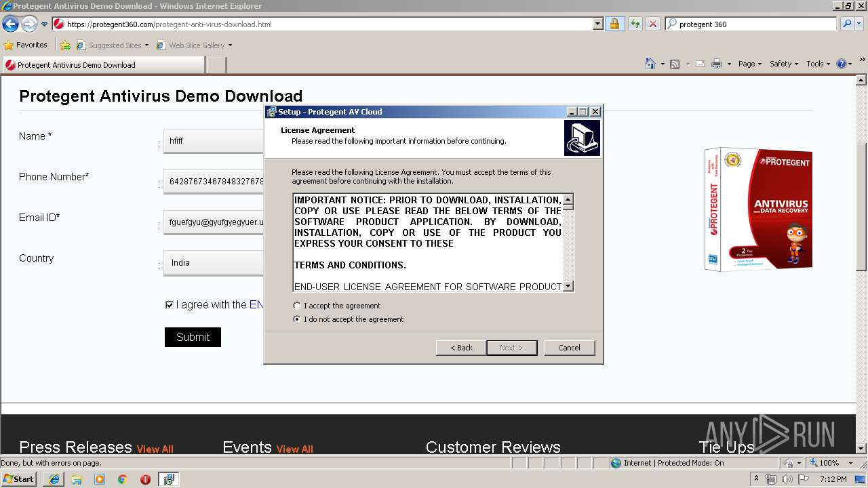Open Windows Media Player from taskbar

tap(100, 479)
